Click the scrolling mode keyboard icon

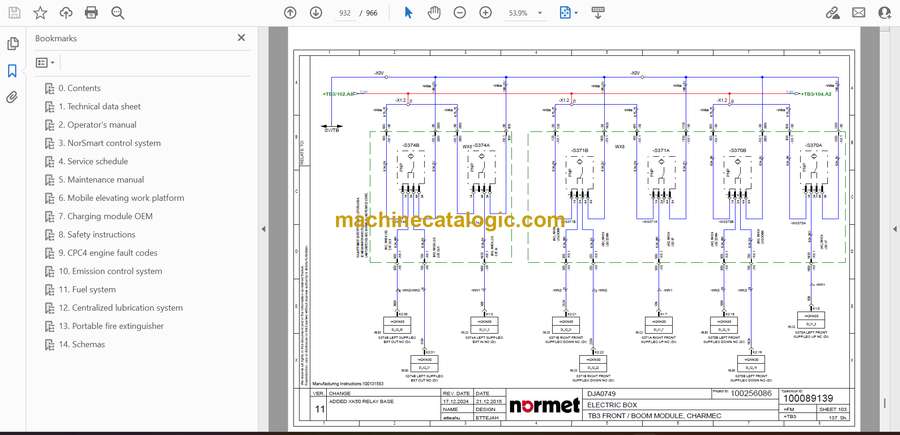click(x=598, y=13)
